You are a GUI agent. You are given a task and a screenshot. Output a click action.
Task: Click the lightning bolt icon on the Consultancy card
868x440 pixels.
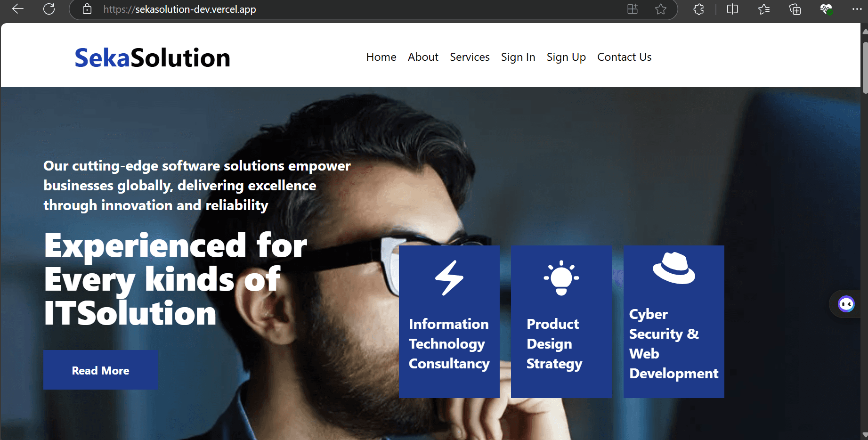click(x=449, y=278)
